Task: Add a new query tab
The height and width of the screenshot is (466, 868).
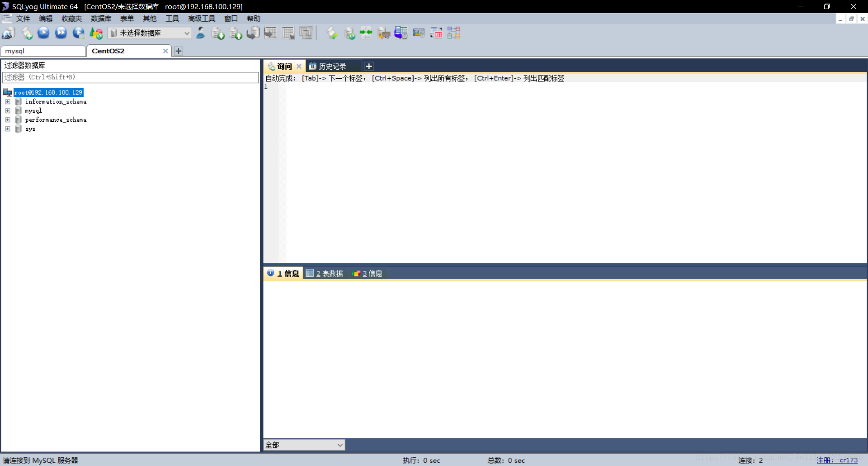Action: [369, 67]
